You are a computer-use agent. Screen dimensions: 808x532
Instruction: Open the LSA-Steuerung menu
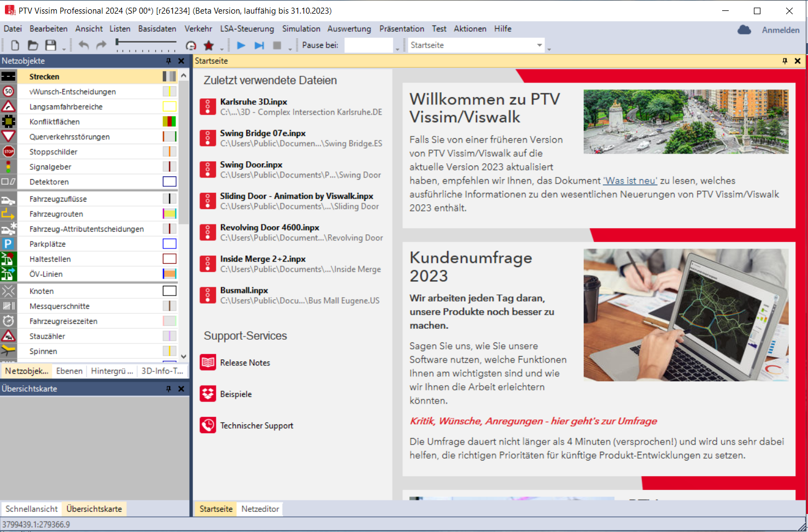(x=247, y=29)
